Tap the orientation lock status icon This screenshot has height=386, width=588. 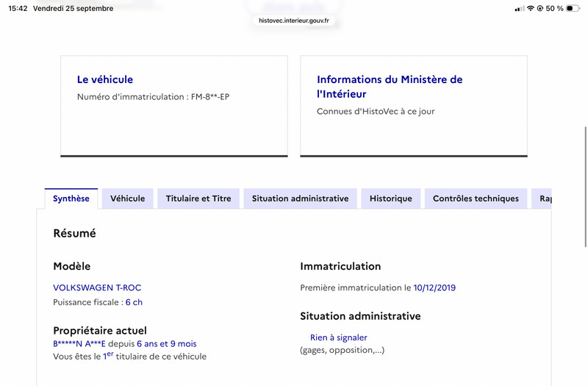coord(540,8)
